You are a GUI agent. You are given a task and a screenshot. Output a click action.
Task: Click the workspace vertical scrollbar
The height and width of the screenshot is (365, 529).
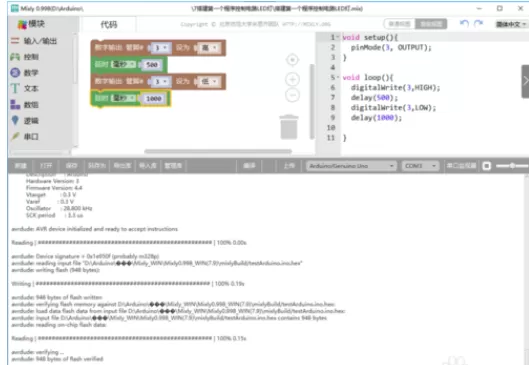[x=312, y=101]
